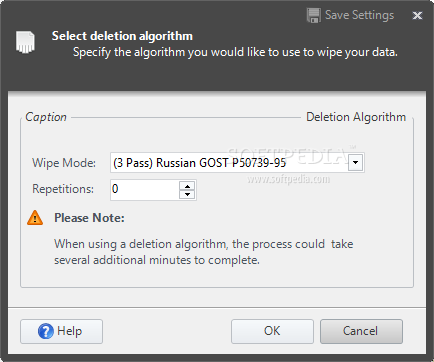
Task: Click the Save Settings floppy disk icon
Action: tap(314, 15)
